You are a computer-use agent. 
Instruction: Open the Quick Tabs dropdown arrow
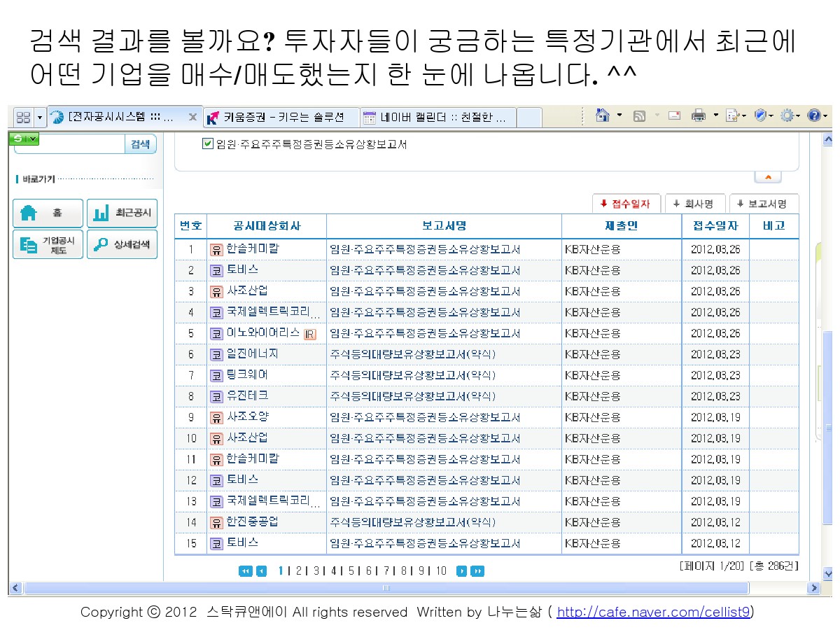click(40, 117)
